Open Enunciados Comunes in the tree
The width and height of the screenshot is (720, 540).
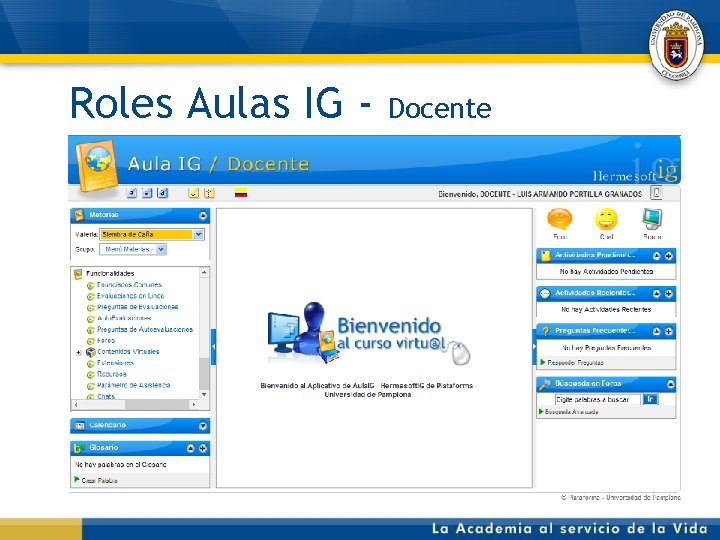(x=129, y=285)
